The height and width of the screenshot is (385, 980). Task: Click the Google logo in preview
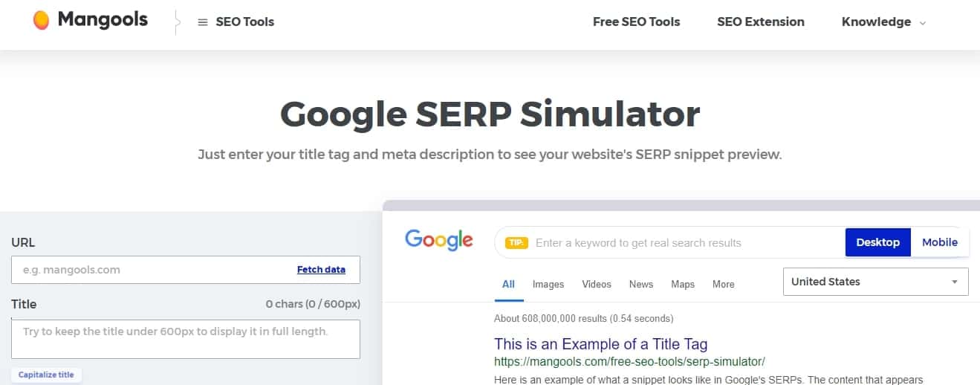439,240
